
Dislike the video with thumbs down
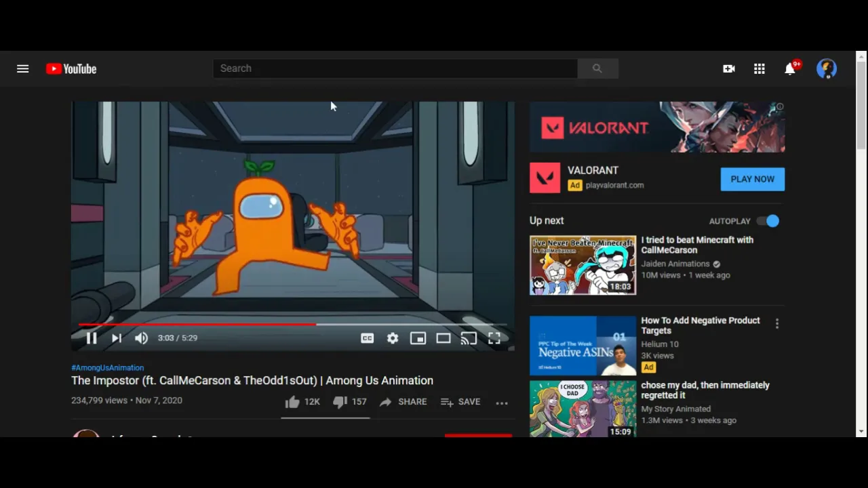pos(350,402)
